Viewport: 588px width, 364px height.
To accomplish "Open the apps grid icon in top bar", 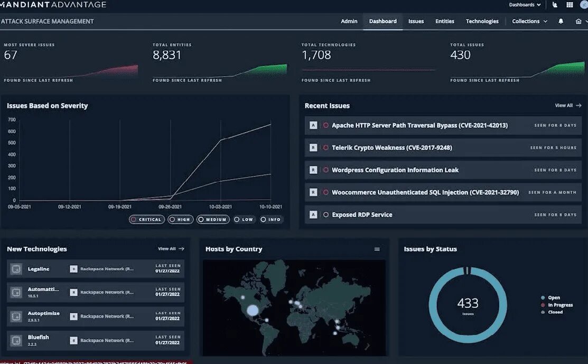I will click(x=570, y=5).
